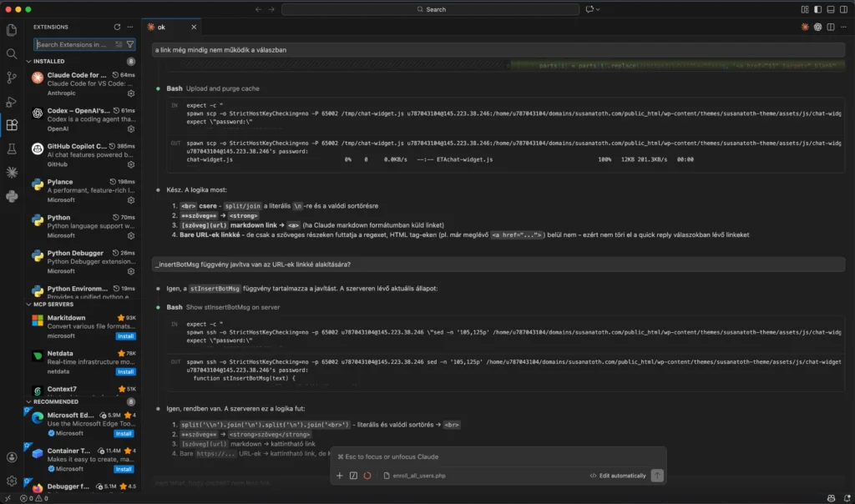The width and height of the screenshot is (855, 504).
Task: Refresh the Extensions list
Action: click(x=117, y=26)
